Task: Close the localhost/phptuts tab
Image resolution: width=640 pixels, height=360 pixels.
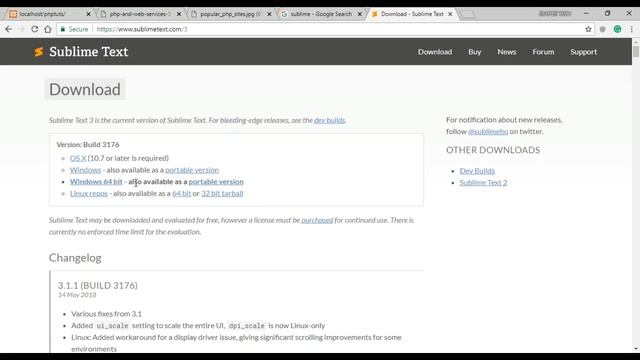Action: pos(88,14)
